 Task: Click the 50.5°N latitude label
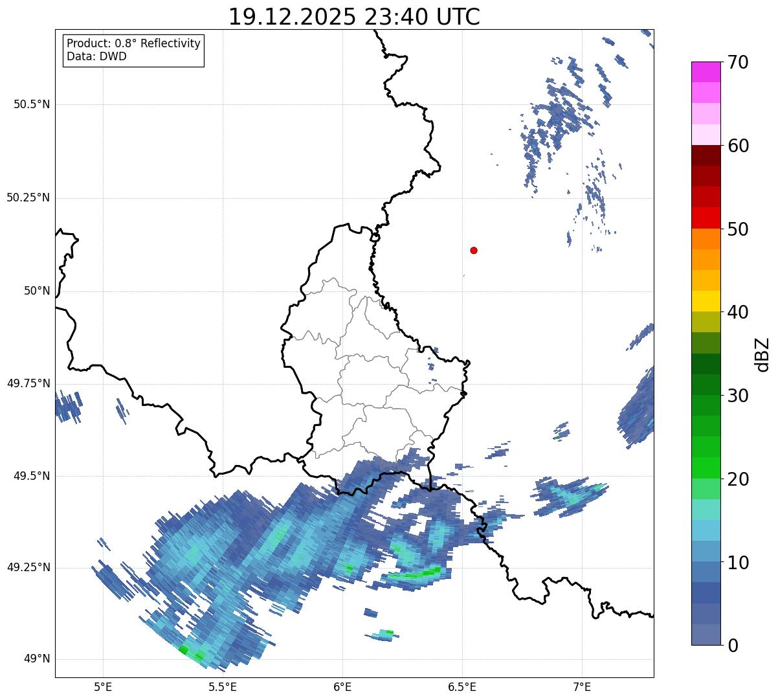tap(32, 104)
